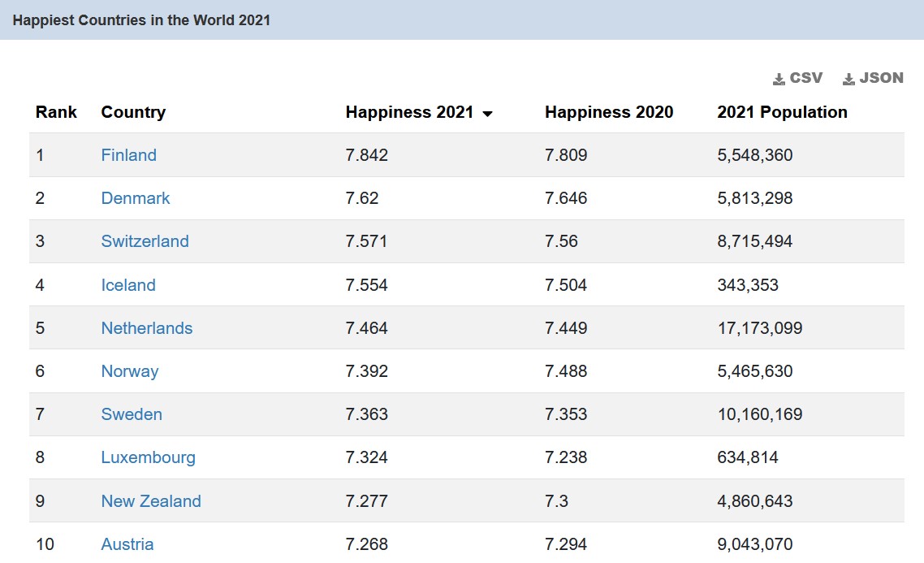Screen dimensions: 924x563
Task: Open the Sweden country link
Action: pyautogui.click(x=132, y=414)
